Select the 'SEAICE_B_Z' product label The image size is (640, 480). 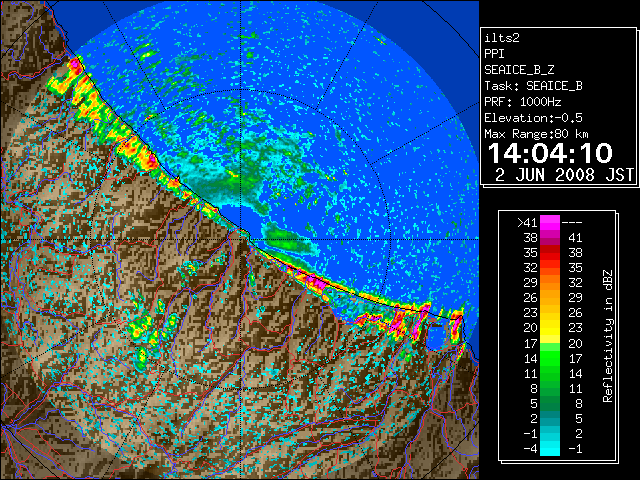click(519, 70)
